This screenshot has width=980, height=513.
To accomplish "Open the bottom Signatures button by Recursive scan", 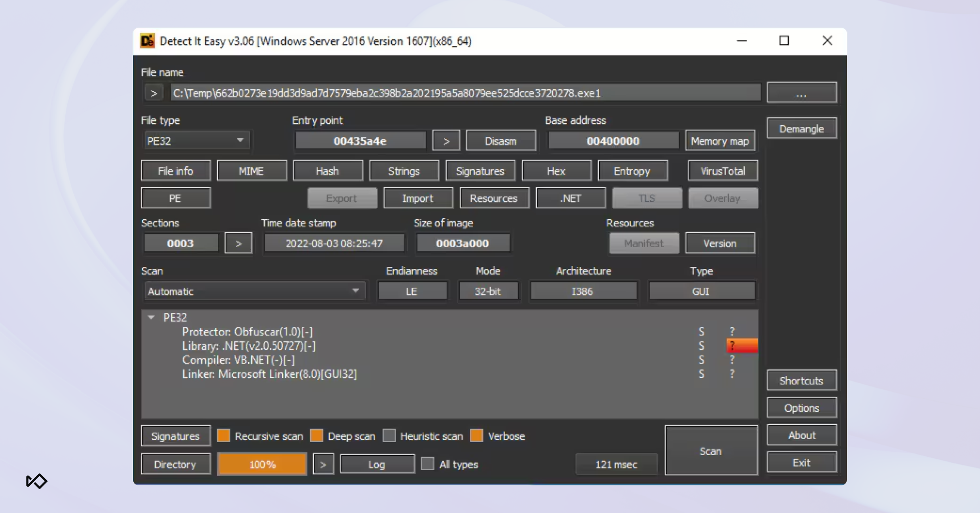I will 175,436.
